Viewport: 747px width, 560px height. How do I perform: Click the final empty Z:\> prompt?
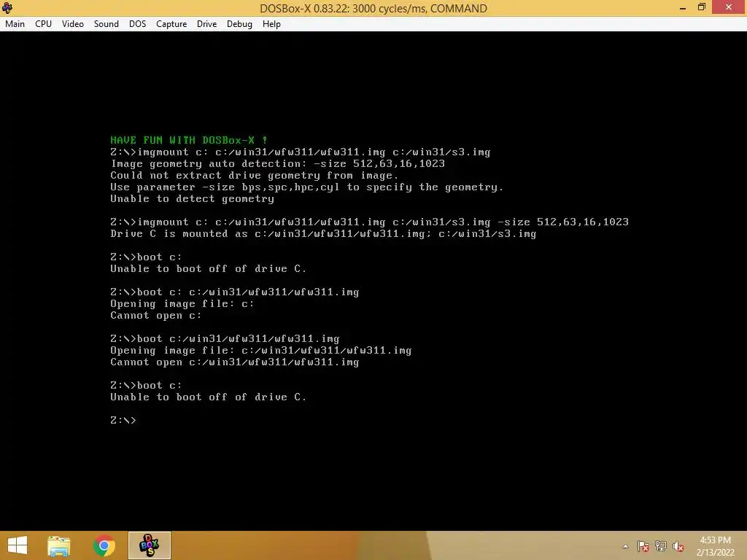[x=123, y=420]
